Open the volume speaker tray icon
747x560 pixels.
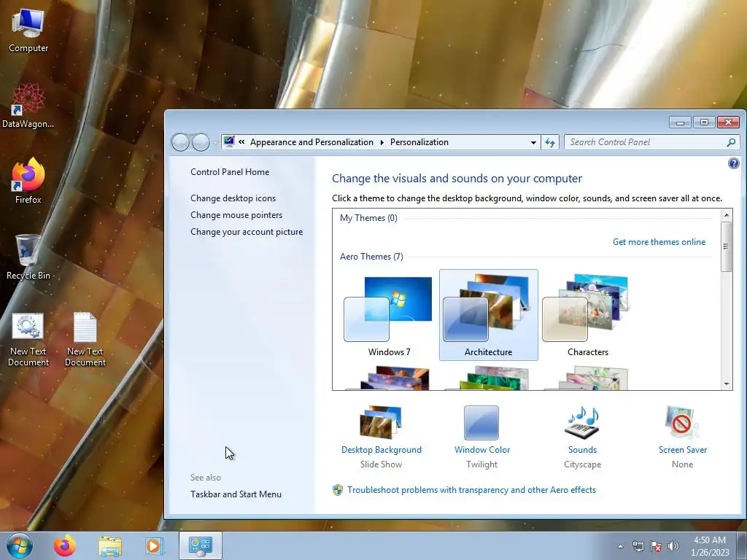[x=673, y=546]
